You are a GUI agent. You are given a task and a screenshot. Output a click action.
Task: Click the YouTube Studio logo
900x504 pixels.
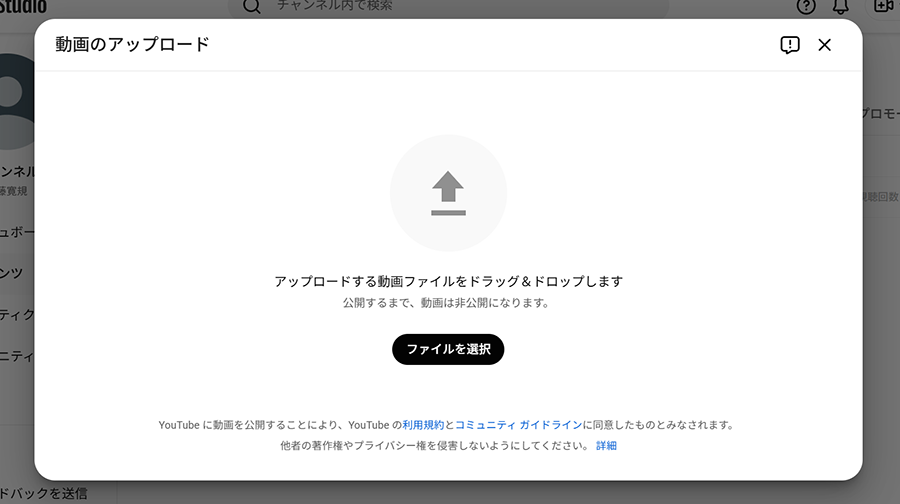click(x=22, y=6)
